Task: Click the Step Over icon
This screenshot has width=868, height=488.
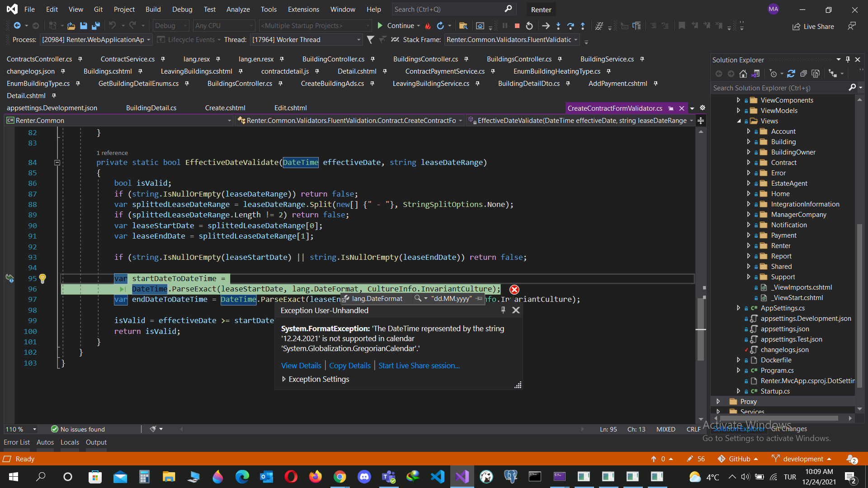Action: (x=571, y=26)
